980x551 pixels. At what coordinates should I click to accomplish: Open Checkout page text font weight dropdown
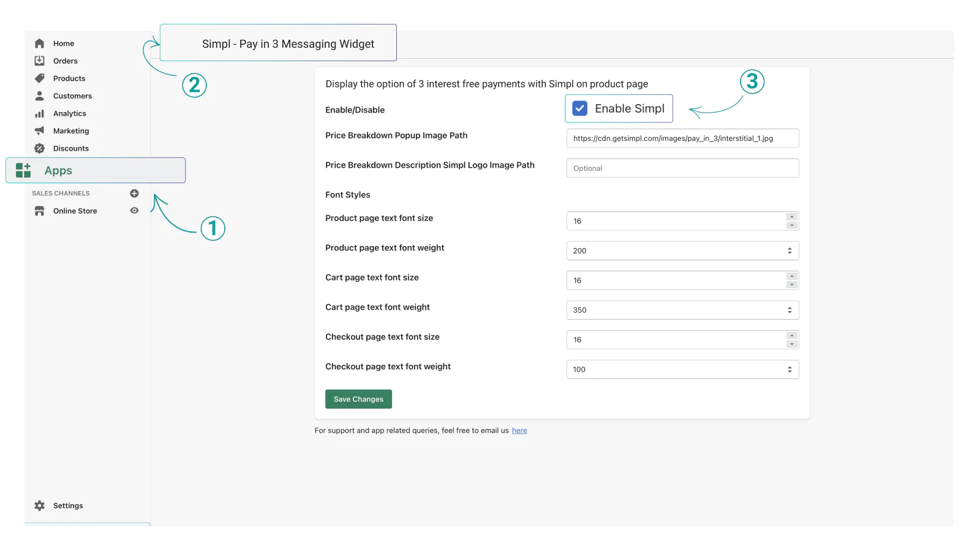click(682, 370)
